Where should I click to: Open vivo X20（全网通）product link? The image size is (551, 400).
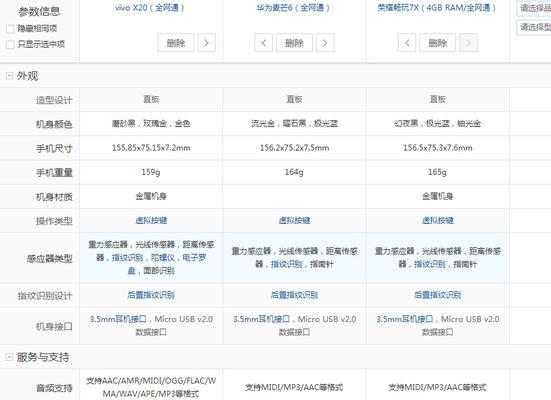click(x=150, y=7)
